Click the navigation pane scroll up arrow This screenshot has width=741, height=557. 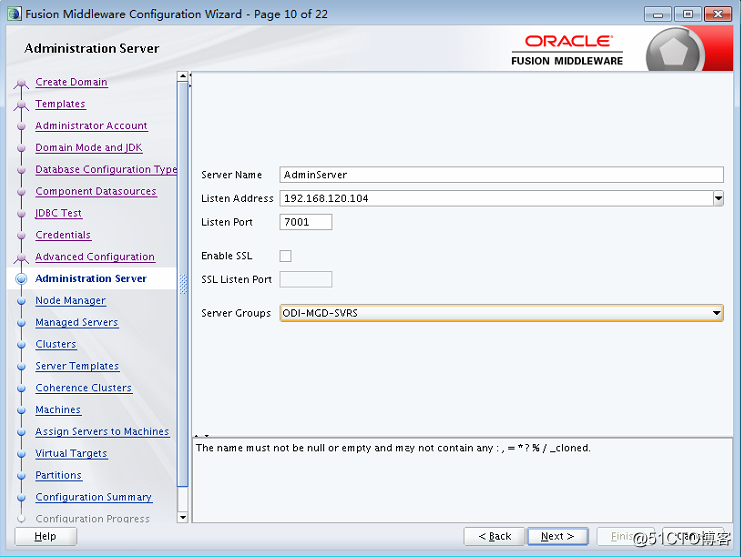(182, 76)
